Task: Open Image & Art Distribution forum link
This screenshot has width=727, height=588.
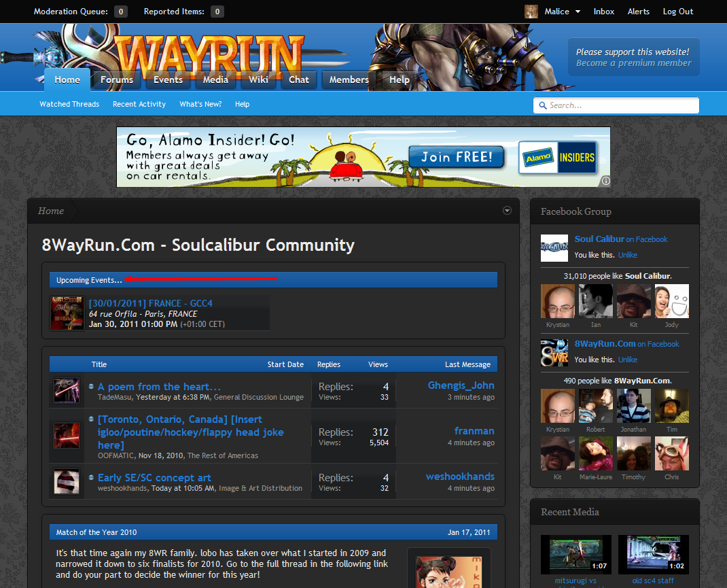Action: 261,488
